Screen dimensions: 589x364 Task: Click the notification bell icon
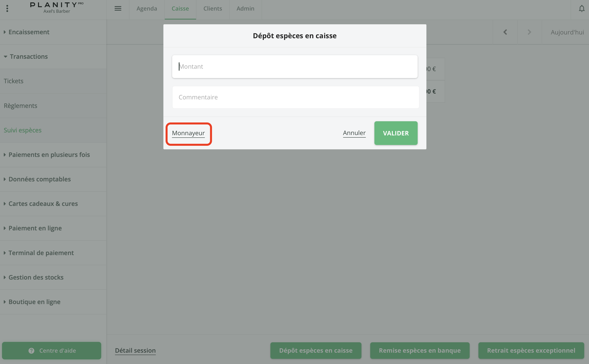pyautogui.click(x=582, y=9)
